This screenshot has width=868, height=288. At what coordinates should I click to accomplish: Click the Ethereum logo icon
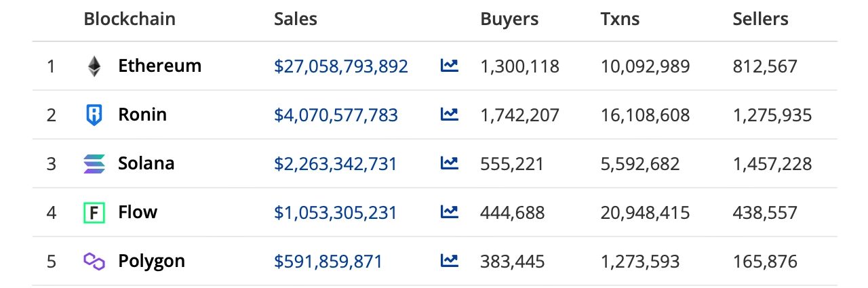[x=94, y=66]
